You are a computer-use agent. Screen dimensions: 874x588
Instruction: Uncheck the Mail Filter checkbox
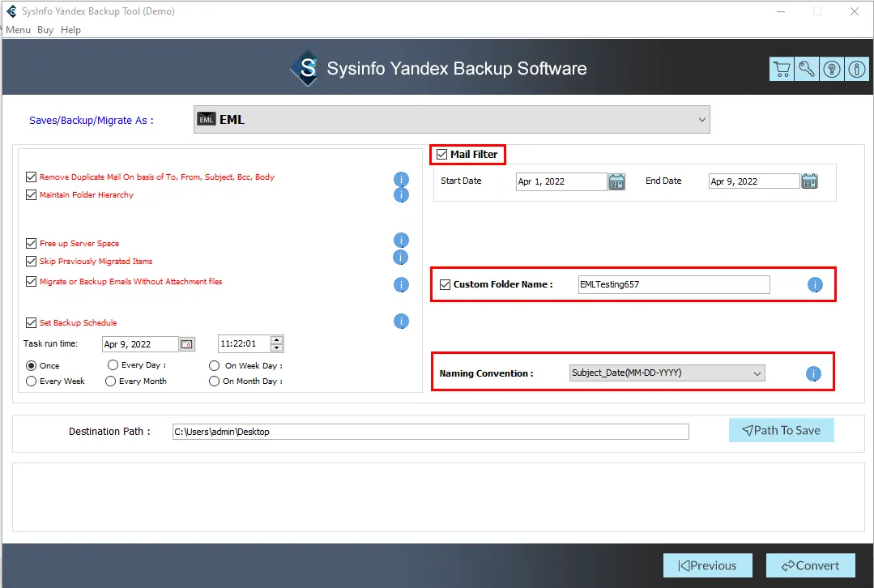[442, 155]
